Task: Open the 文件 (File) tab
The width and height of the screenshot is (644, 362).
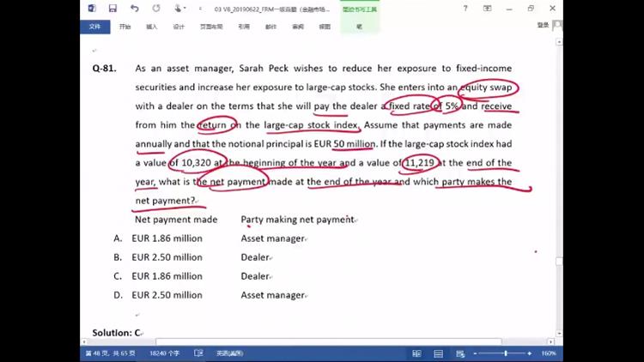Action: 94,27
